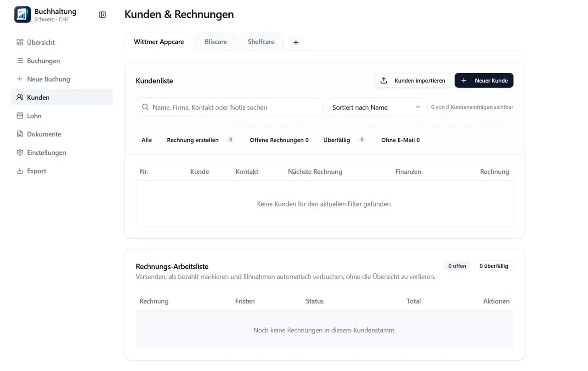Viewport: 588px width, 371px height.
Task: Go to Neue Buchung
Action: coord(62,79)
